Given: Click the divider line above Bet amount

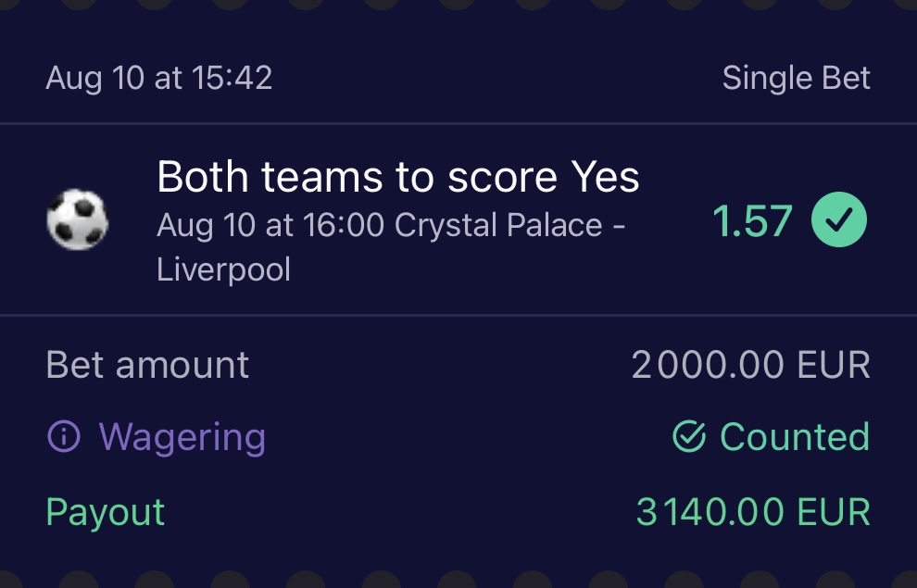Looking at the screenshot, I should (458, 316).
